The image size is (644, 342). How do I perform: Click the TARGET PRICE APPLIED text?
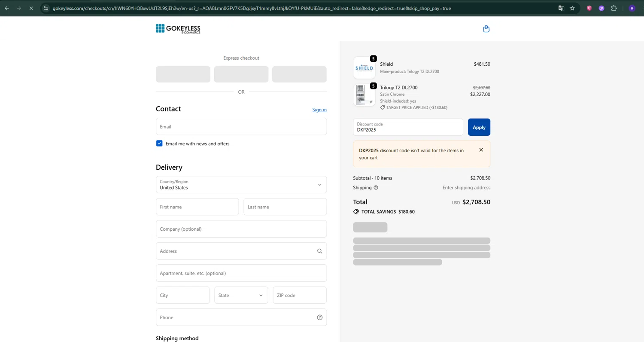tap(416, 107)
